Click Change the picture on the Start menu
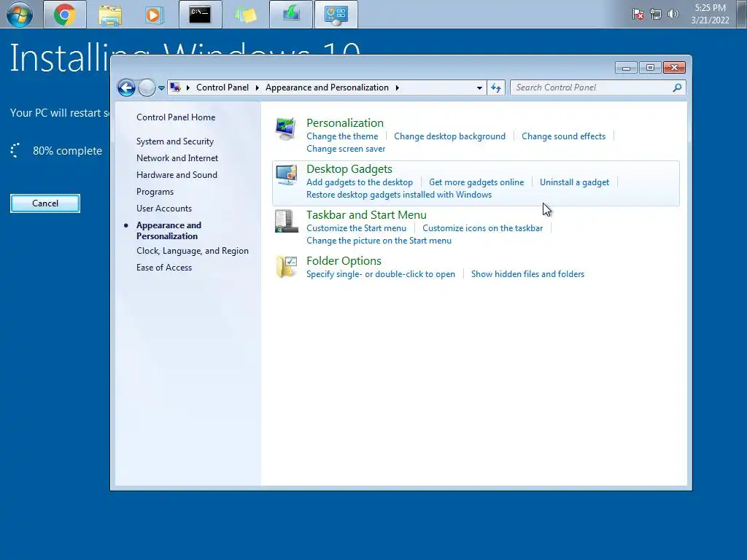The height and width of the screenshot is (560, 747). [379, 241]
